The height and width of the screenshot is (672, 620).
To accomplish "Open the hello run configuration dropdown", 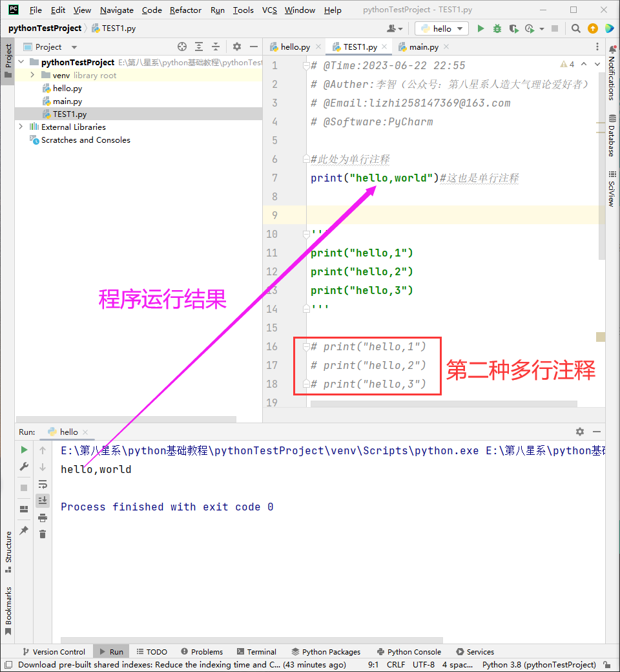I will pos(442,28).
